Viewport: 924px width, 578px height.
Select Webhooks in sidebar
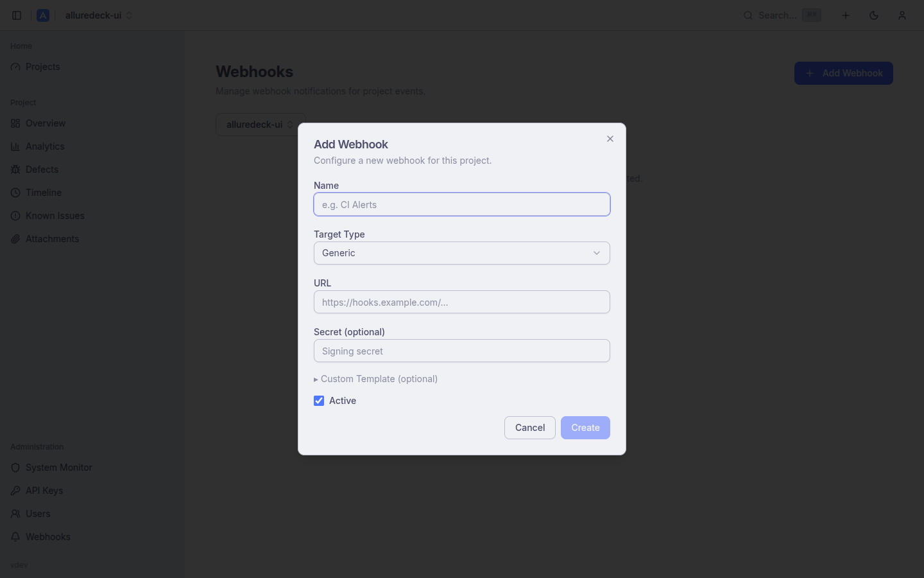(x=92, y=537)
